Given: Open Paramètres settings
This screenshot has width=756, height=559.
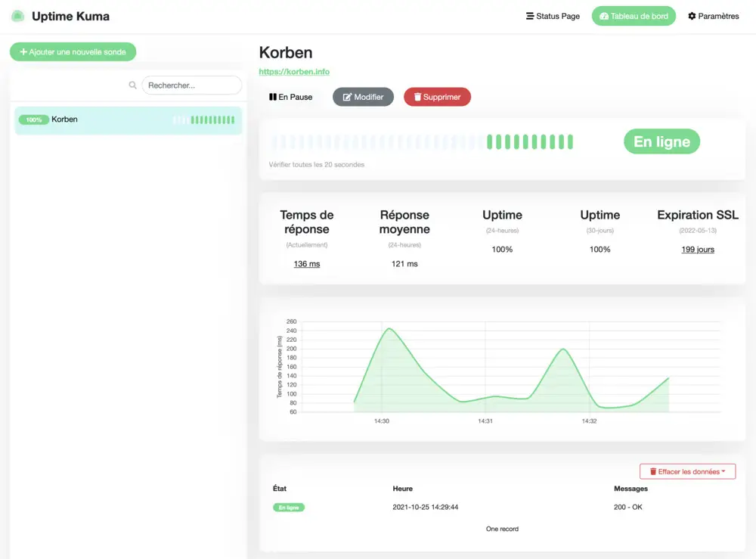Looking at the screenshot, I should 713,16.
